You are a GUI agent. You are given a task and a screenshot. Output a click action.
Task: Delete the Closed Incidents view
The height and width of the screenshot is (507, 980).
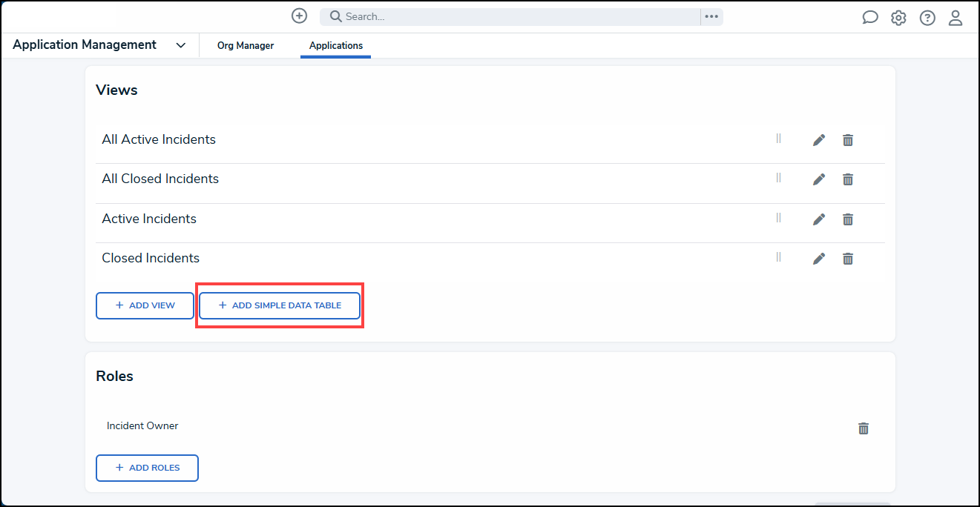tap(848, 258)
